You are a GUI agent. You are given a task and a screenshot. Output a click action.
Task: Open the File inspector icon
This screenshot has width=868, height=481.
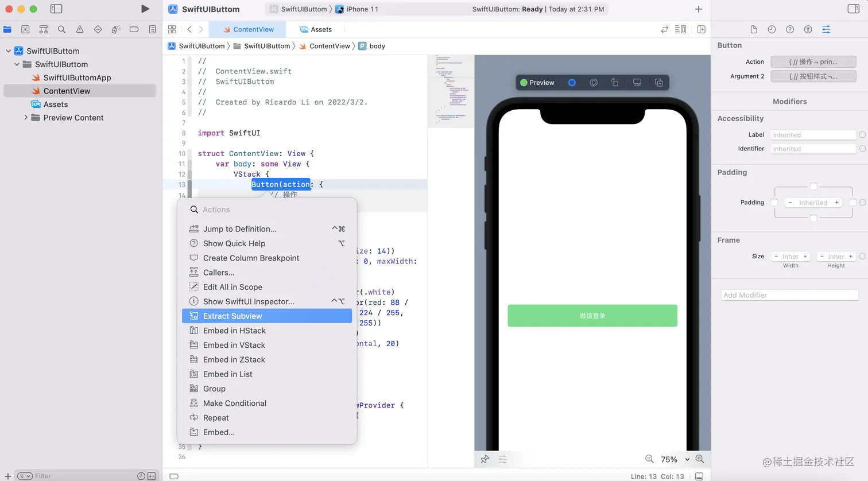[754, 29]
